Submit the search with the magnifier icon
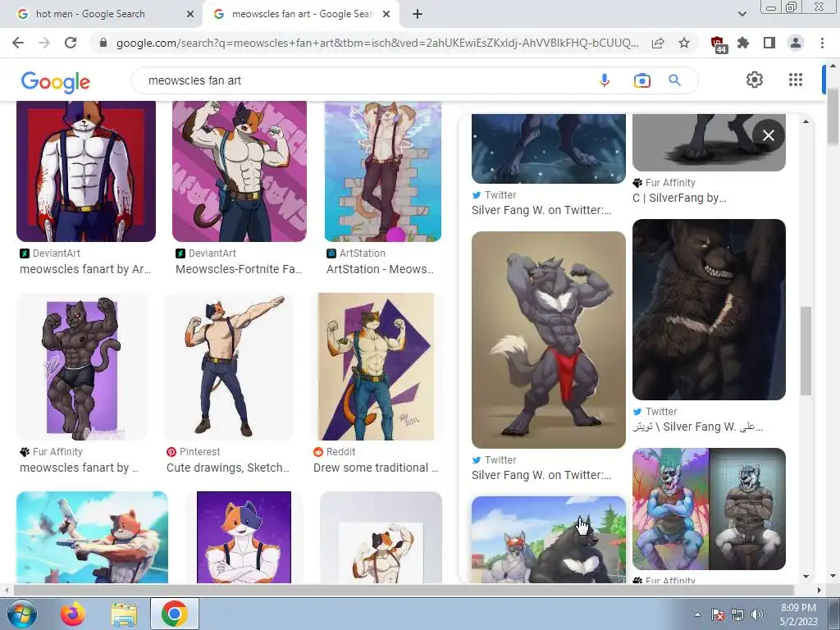 click(674, 80)
